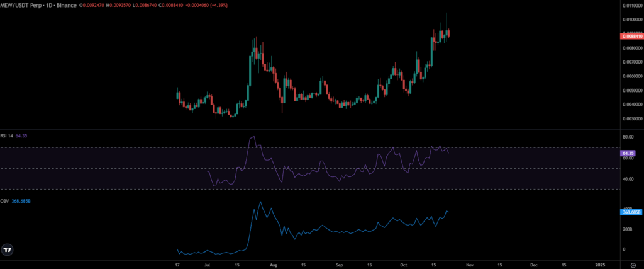Viewport: 644px width, 269px height.
Task: Click the Jul label on time axis
Action: click(208, 265)
